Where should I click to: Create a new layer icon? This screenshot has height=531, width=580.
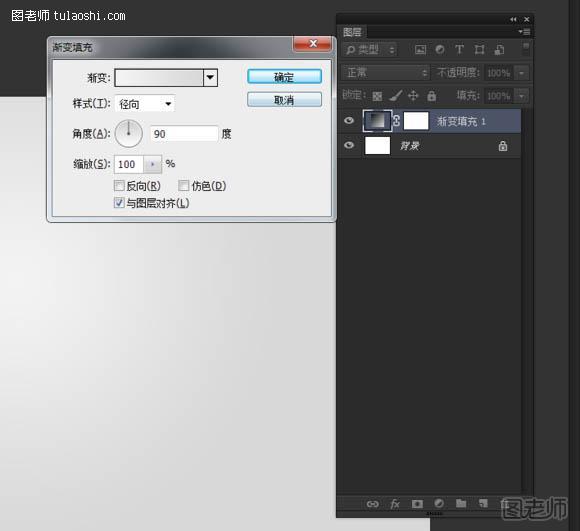coord(483,503)
